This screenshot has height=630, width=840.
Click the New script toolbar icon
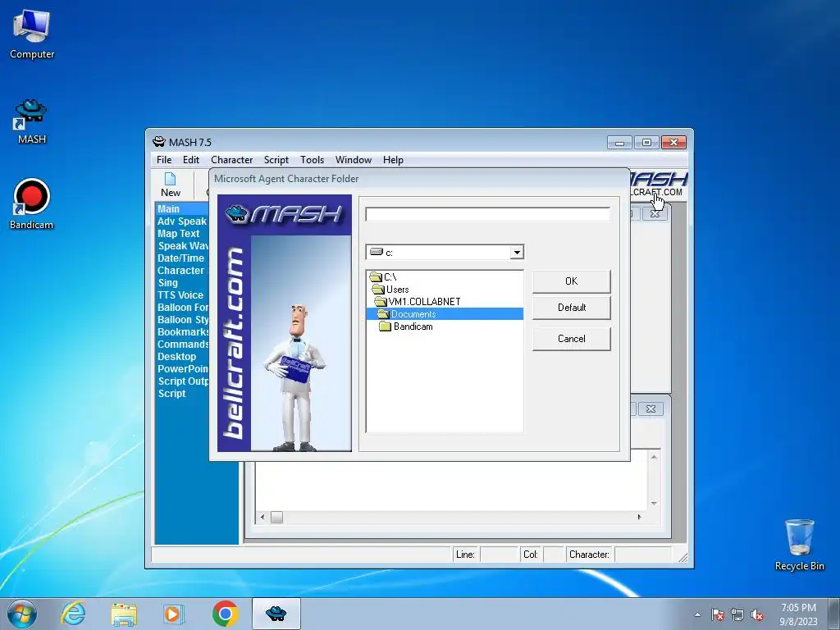(x=171, y=185)
